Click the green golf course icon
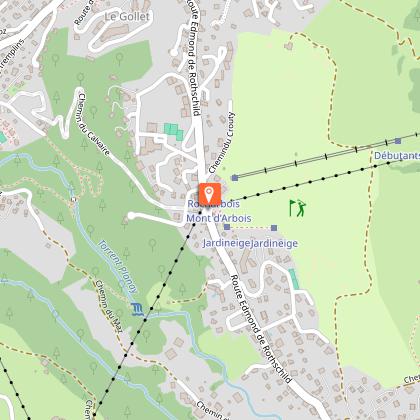The width and height of the screenshot is (420, 420). [x=297, y=208]
